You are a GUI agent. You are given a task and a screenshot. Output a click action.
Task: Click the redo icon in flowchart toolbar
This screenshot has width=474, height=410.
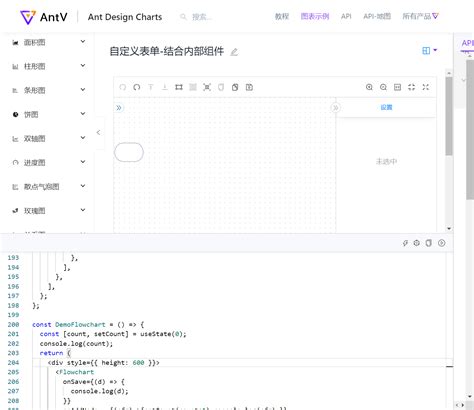(x=137, y=87)
